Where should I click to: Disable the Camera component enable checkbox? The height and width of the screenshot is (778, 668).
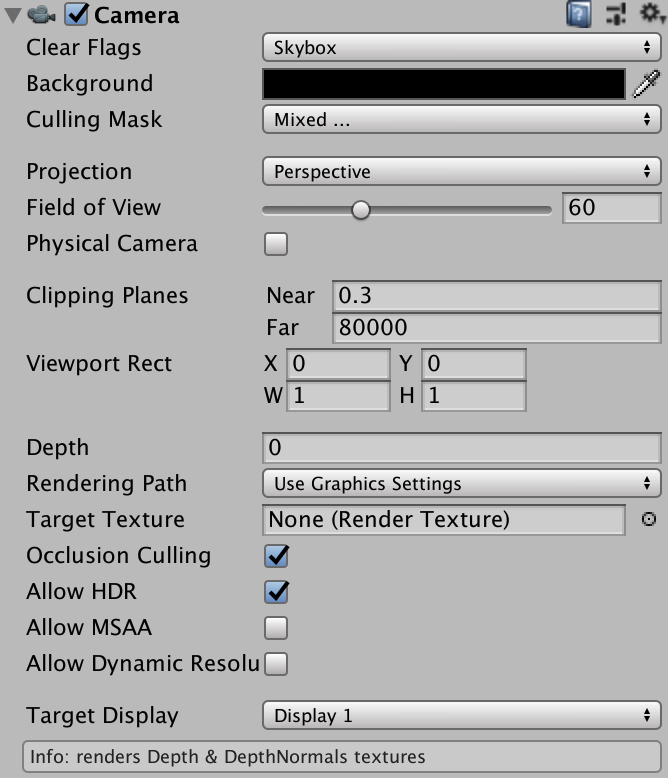(x=78, y=15)
